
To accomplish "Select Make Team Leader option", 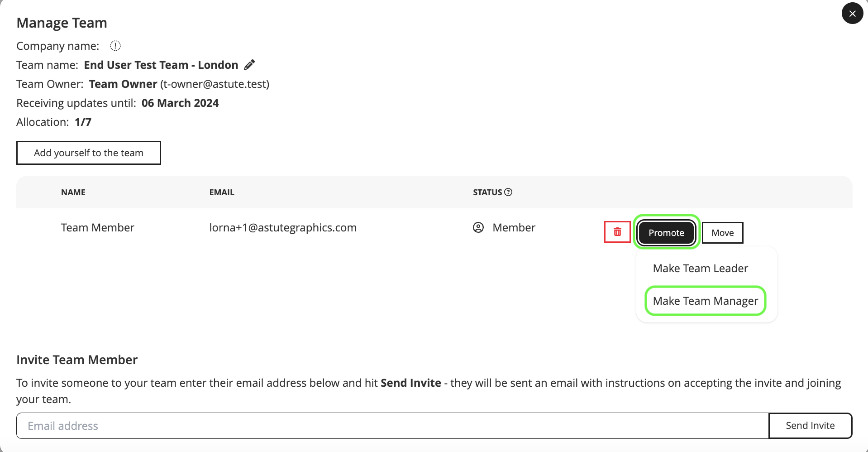I will pos(700,268).
